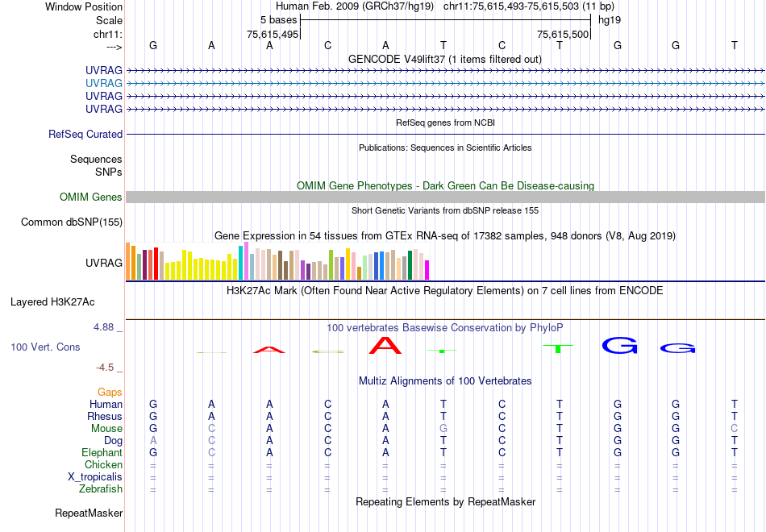Open the OMIM Gene Phenotypes track title
The image size is (766, 532).
[445, 185]
